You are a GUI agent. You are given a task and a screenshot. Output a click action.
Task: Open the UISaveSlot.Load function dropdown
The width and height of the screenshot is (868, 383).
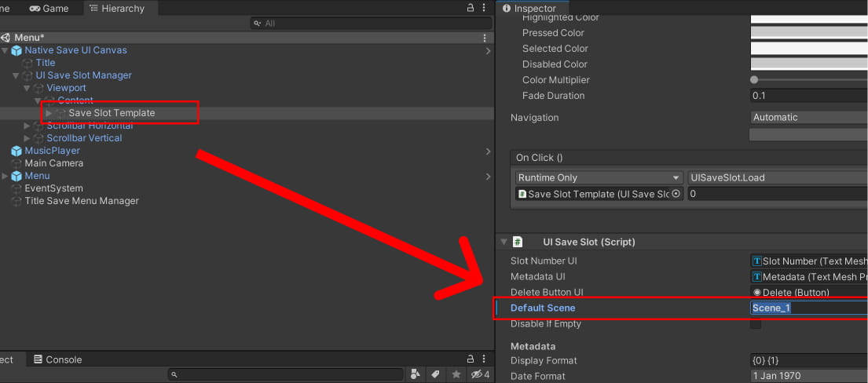pyautogui.click(x=777, y=177)
